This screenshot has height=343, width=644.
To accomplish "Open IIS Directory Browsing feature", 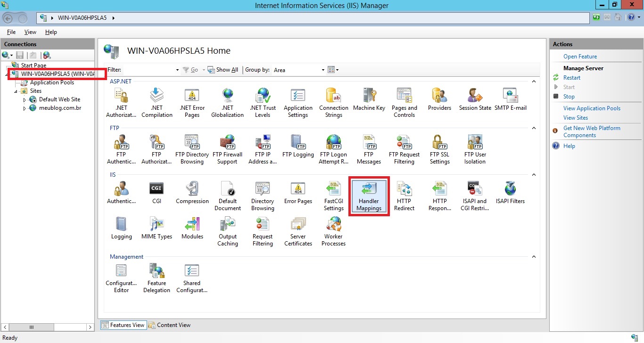I will click(x=263, y=196).
